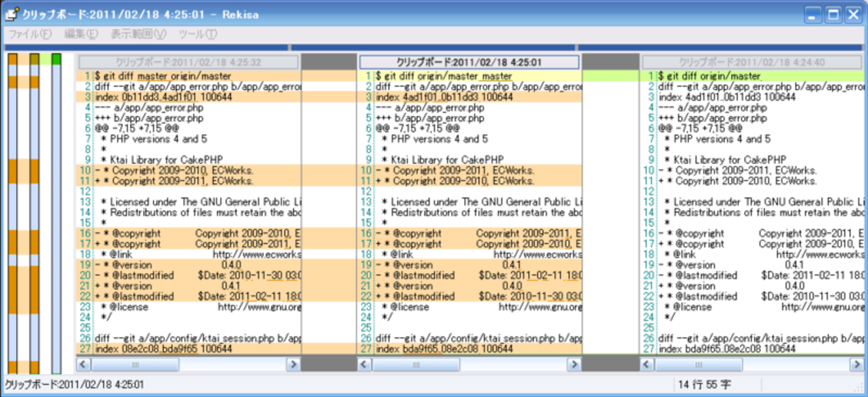Screen dimensions: 868x397
Task: Click the left arrow of 4:25:01 pane scrollbar
Action: point(364,365)
